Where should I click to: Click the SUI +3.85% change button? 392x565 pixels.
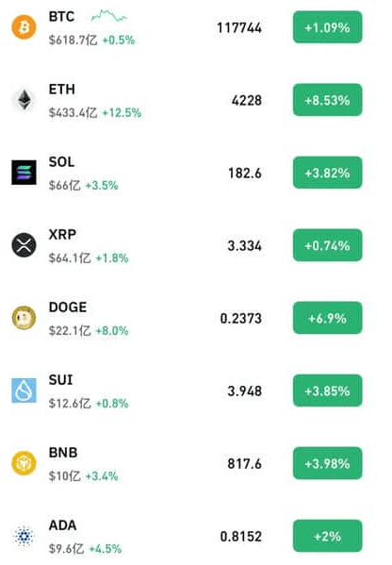tap(328, 391)
